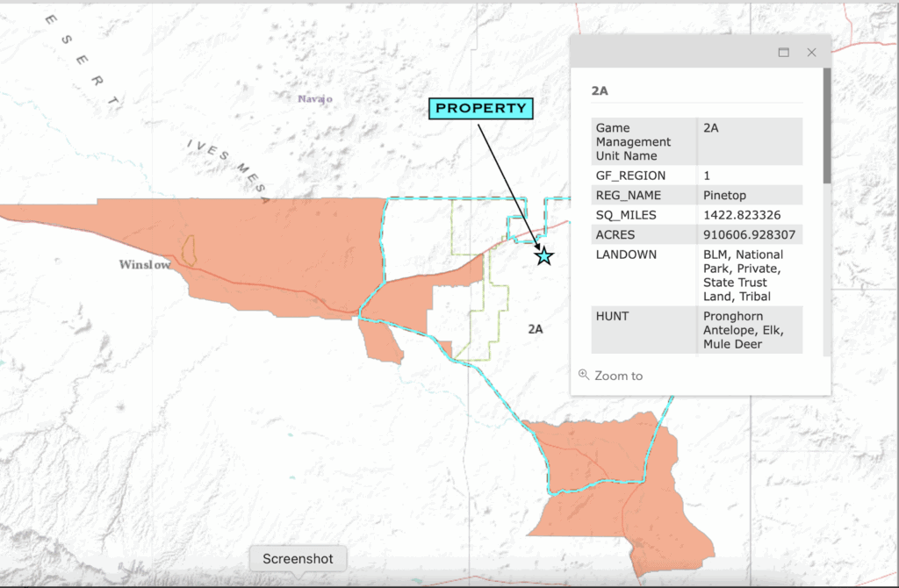Click the popup's vertical scrollbar thumb
Image resolution: width=899 pixels, height=588 pixels.
click(826, 127)
